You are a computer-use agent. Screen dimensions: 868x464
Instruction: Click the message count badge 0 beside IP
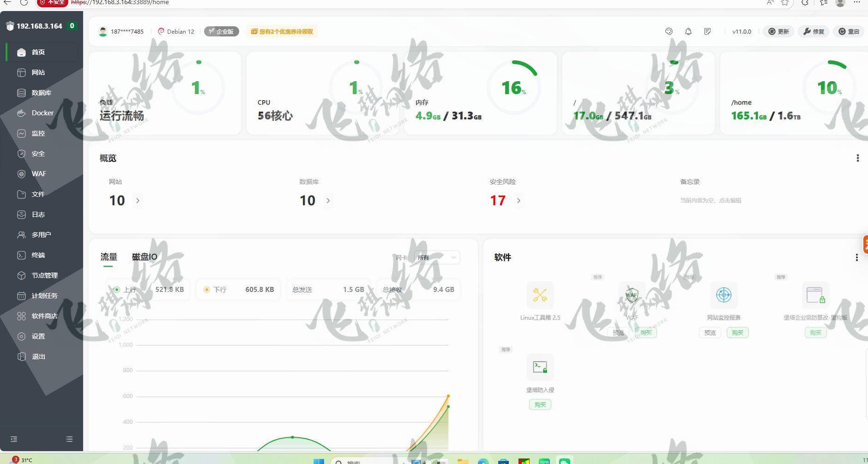tap(72, 26)
